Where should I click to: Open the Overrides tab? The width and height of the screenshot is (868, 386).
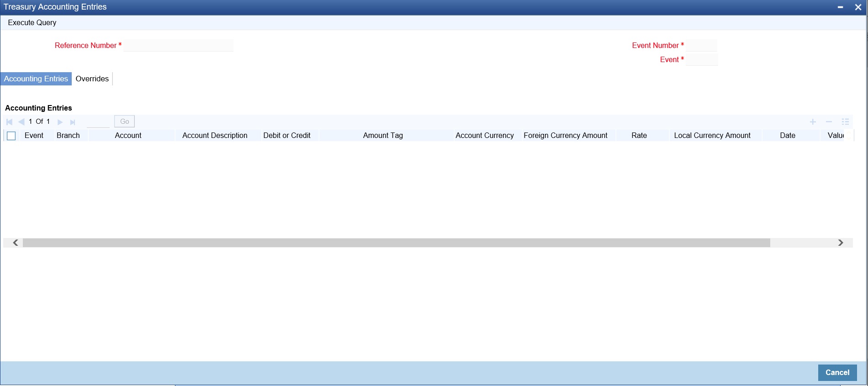point(92,79)
